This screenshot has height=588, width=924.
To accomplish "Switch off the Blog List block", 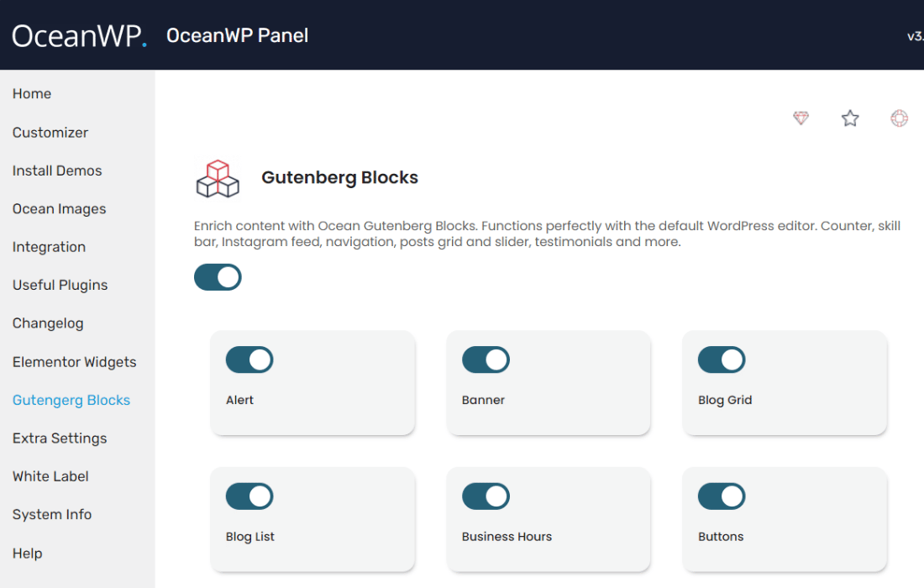I will click(x=249, y=496).
